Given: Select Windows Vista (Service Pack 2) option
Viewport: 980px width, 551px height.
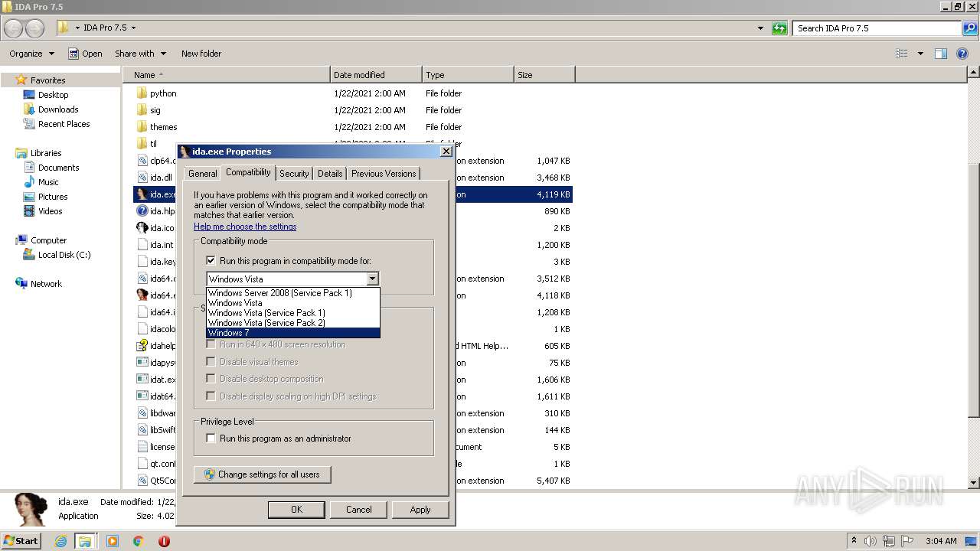Looking at the screenshot, I should click(293, 323).
